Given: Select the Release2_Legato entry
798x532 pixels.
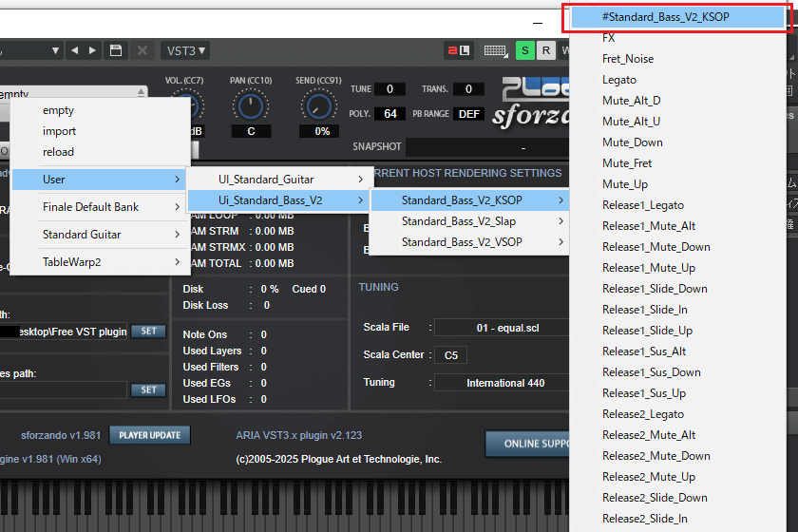Looking at the screenshot, I should (x=677, y=414).
